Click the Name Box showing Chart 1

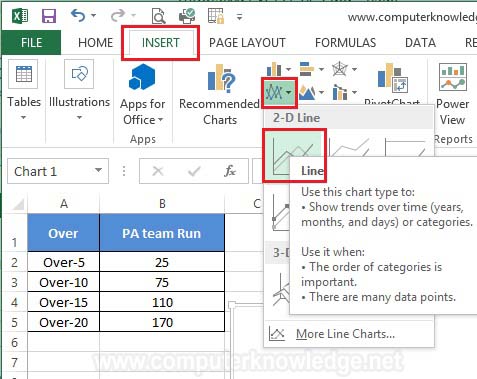(x=51, y=171)
